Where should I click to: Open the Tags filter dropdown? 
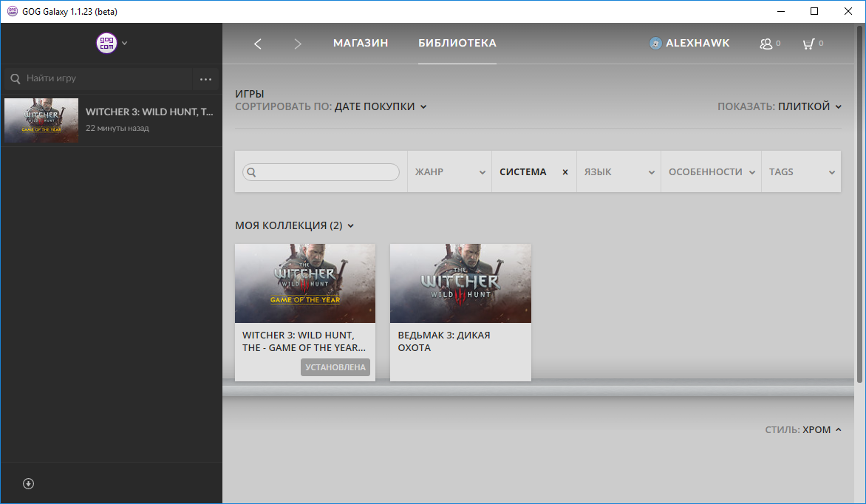click(801, 172)
